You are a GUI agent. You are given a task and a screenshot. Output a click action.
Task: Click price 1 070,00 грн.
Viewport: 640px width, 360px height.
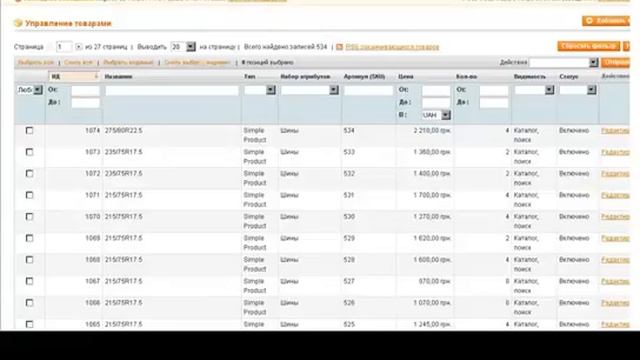click(432, 303)
